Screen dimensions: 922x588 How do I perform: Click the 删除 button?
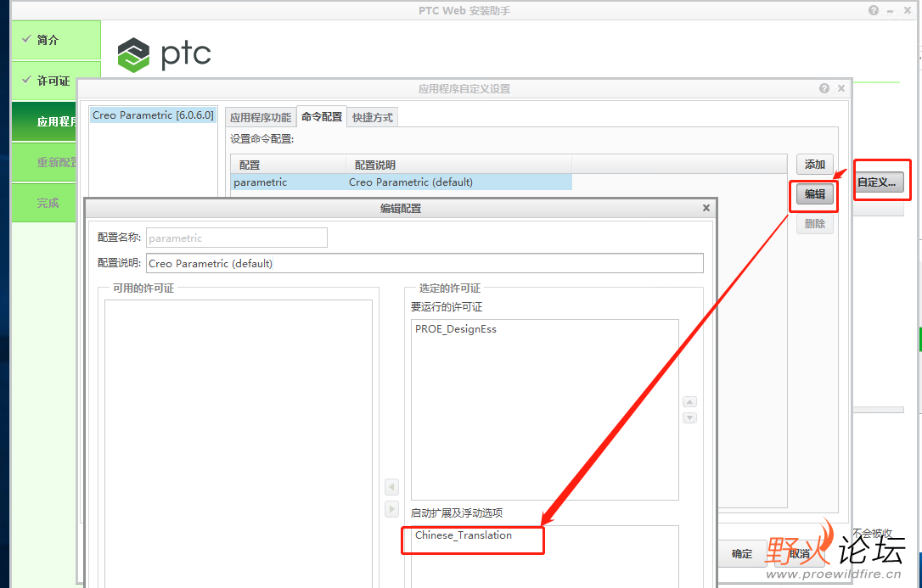click(x=815, y=223)
